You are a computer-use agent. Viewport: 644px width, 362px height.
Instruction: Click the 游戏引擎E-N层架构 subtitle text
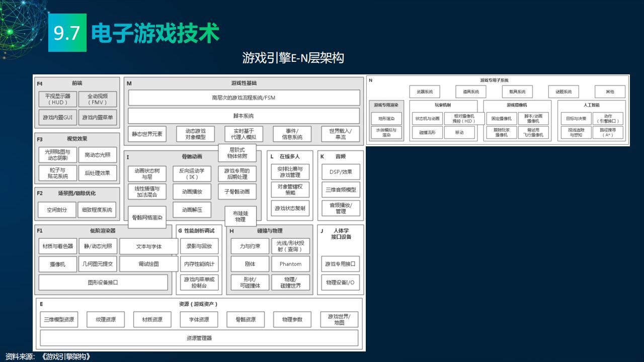point(293,58)
